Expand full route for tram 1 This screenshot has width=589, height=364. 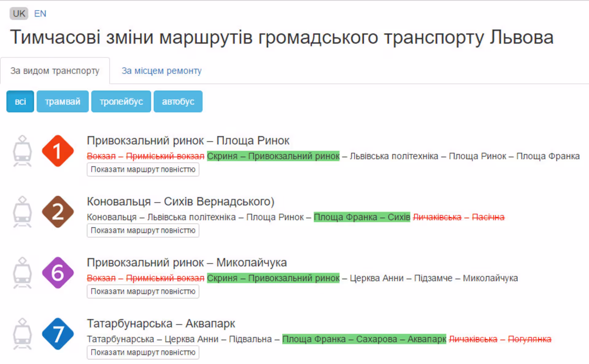[x=143, y=169]
